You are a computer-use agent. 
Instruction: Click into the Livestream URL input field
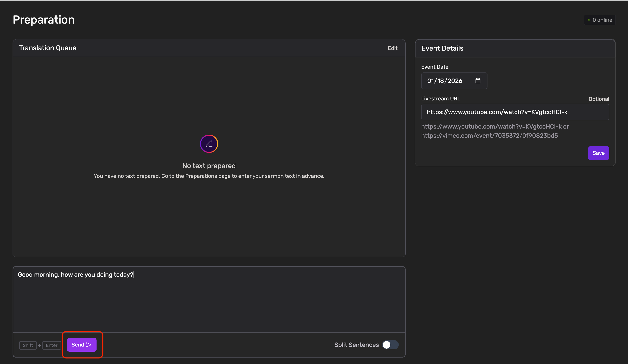tap(515, 112)
